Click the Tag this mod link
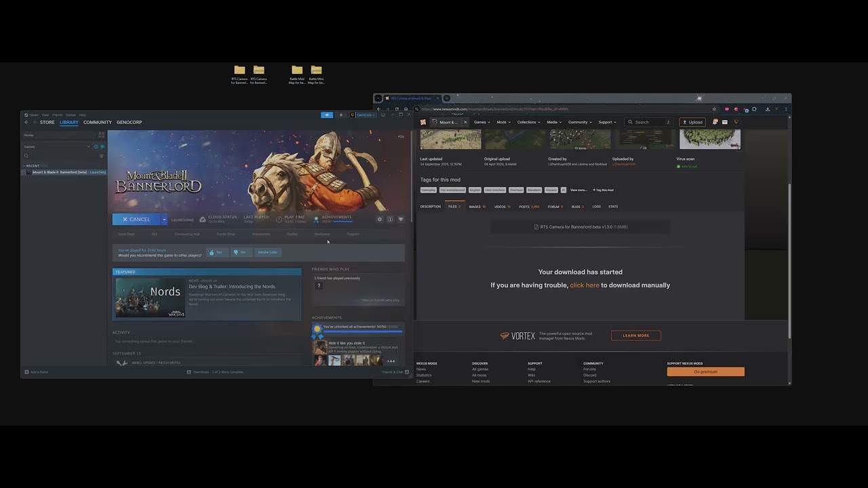The height and width of the screenshot is (488, 868). pos(603,190)
